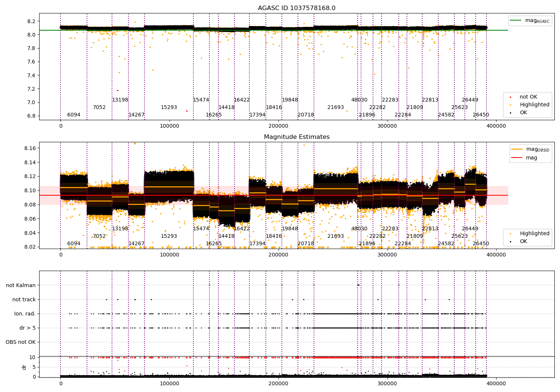The width and height of the screenshot is (560, 392).
Task: Click the 'OBS not OK' y-axis label
Action: 21,342
